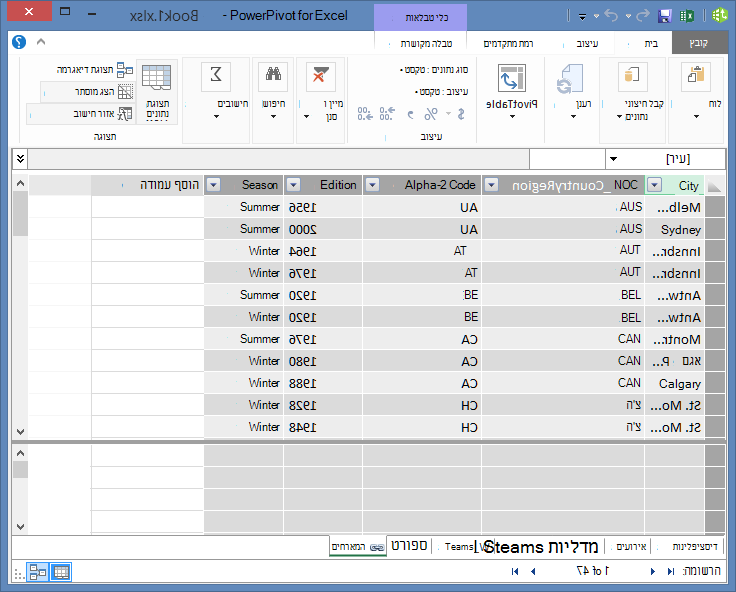Open Alpha-2 Code column filter dropdown
This screenshot has height=592, width=736.
click(x=373, y=185)
